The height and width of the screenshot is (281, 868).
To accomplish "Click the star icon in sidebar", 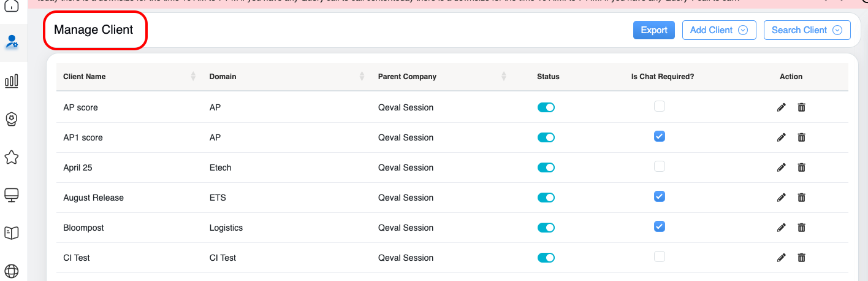I will pyautogui.click(x=12, y=158).
